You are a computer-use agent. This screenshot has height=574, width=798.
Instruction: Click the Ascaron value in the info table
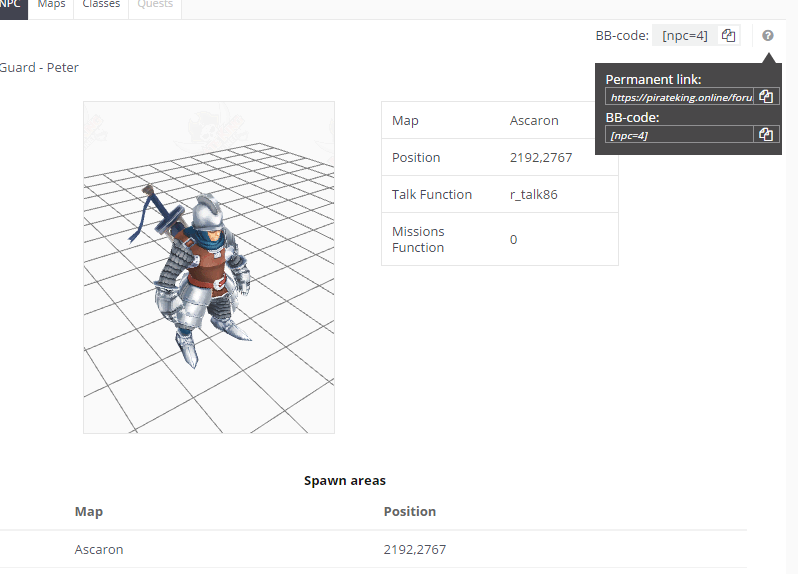(534, 121)
